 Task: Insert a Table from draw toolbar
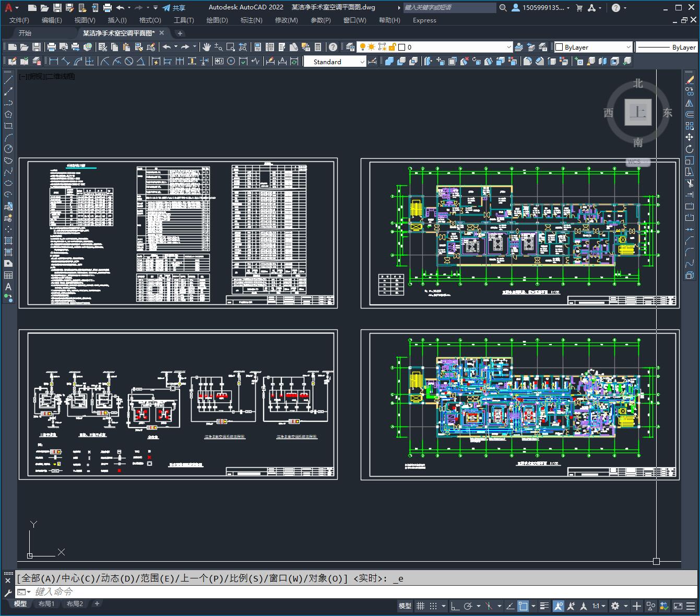(8, 275)
